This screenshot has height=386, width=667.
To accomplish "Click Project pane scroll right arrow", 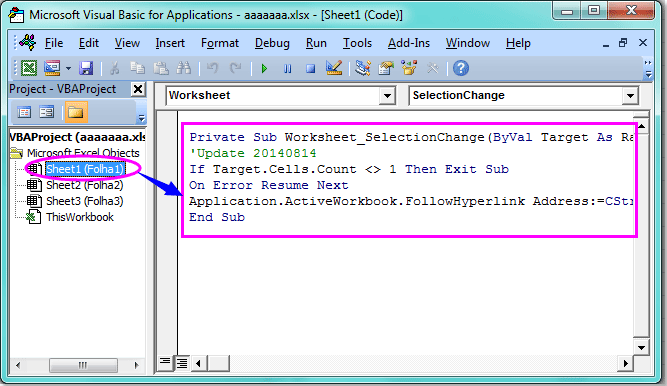I will click(136, 365).
